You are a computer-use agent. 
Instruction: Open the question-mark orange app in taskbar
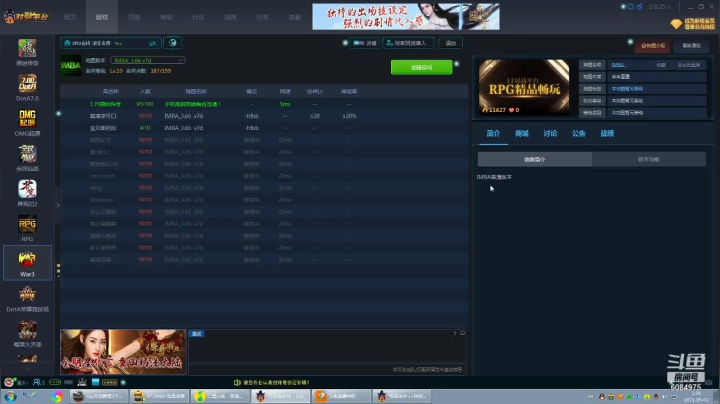(341, 396)
